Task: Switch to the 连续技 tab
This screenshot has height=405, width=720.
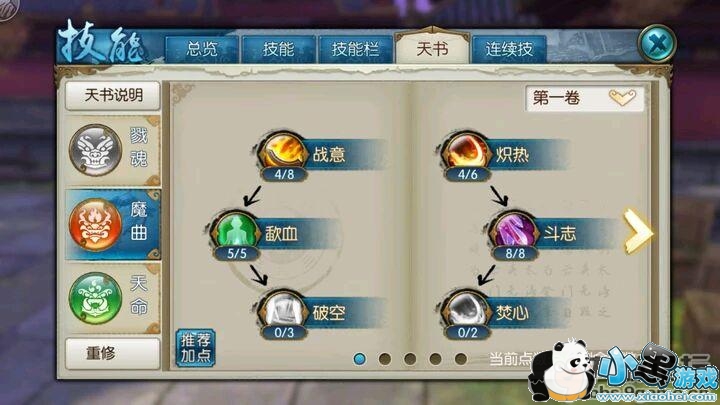Action: [x=509, y=49]
